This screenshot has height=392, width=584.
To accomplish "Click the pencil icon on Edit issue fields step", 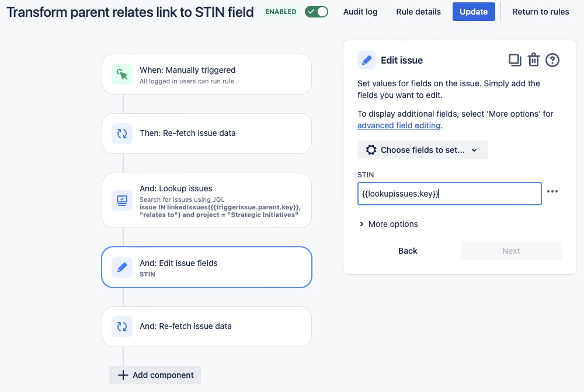I will 122,267.
